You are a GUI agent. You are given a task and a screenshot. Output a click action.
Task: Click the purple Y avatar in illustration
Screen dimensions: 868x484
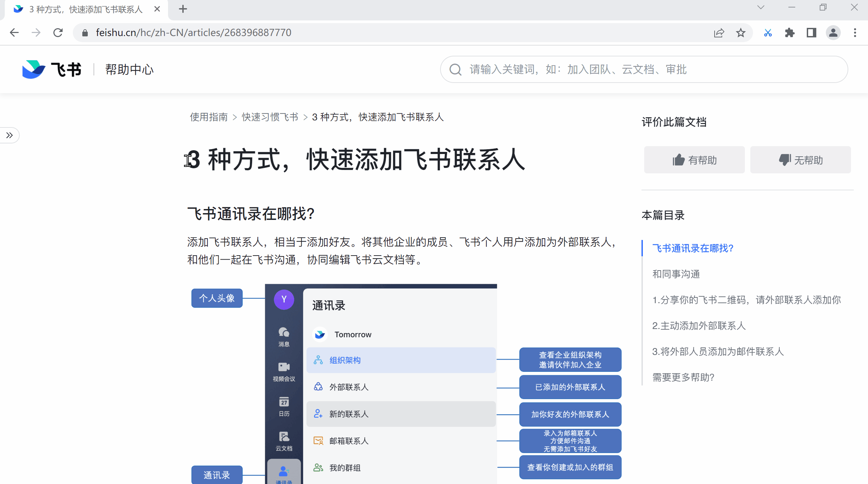[284, 299]
